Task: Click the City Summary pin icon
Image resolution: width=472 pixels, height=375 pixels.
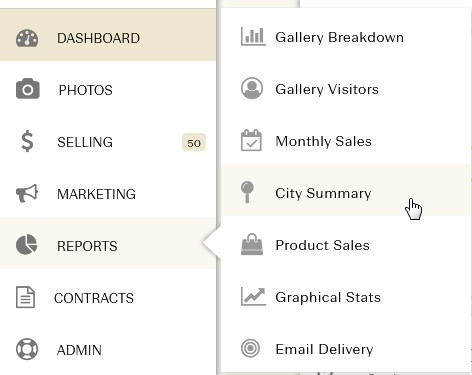Action: point(247,192)
